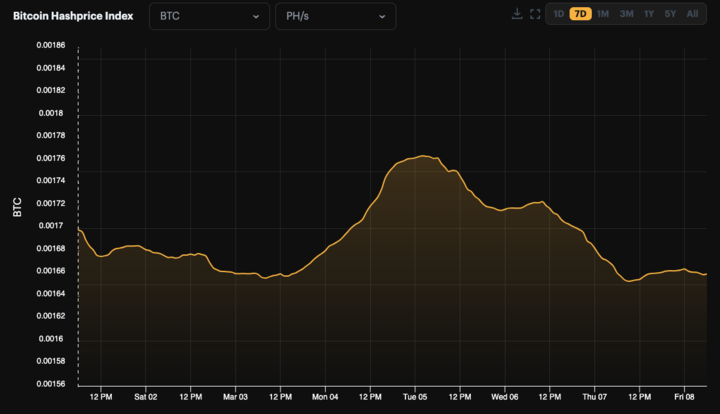This screenshot has width=720, height=414.
Task: Switch to the 1M time range
Action: click(x=603, y=14)
